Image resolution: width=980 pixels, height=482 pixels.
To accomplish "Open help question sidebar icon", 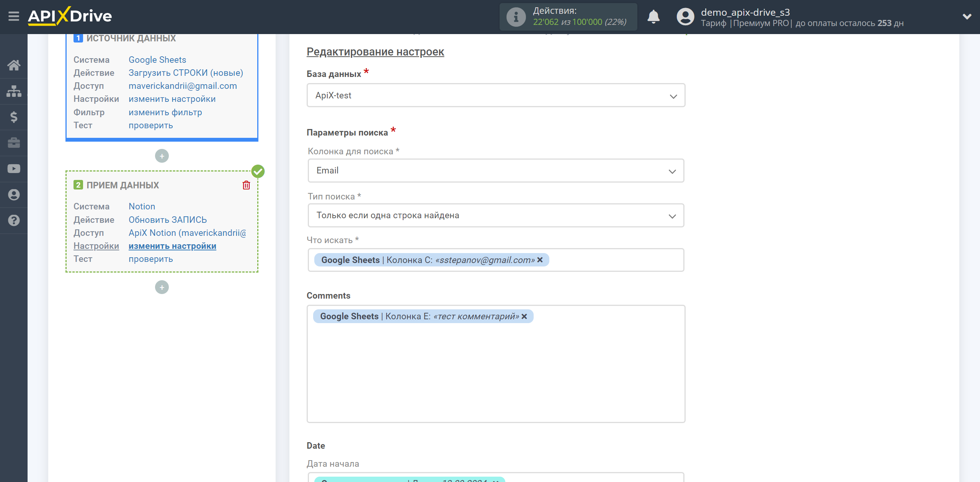I will 14,221.
